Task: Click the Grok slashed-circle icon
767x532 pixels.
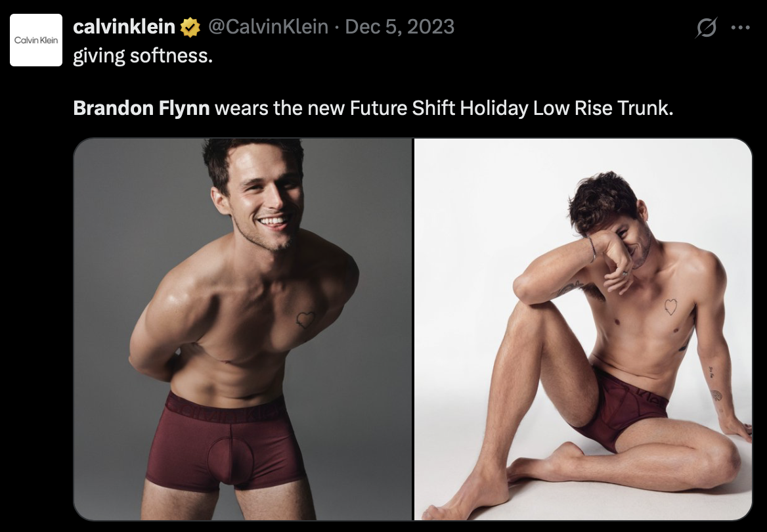Action: pos(707,28)
